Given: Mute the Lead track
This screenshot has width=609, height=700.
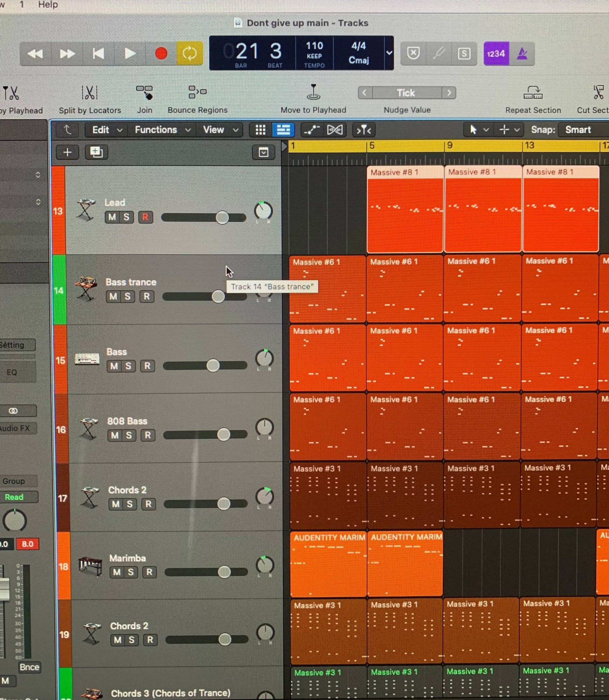Looking at the screenshot, I should (112, 217).
